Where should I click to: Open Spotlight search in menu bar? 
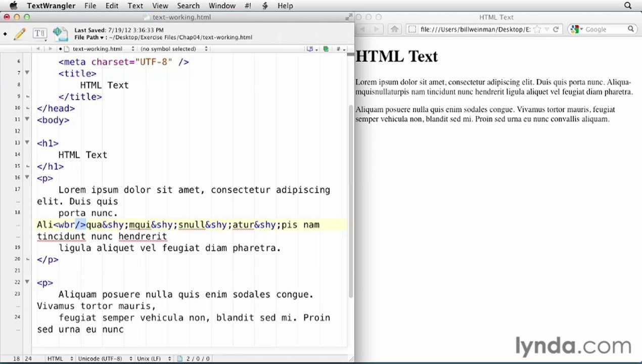tap(628, 6)
